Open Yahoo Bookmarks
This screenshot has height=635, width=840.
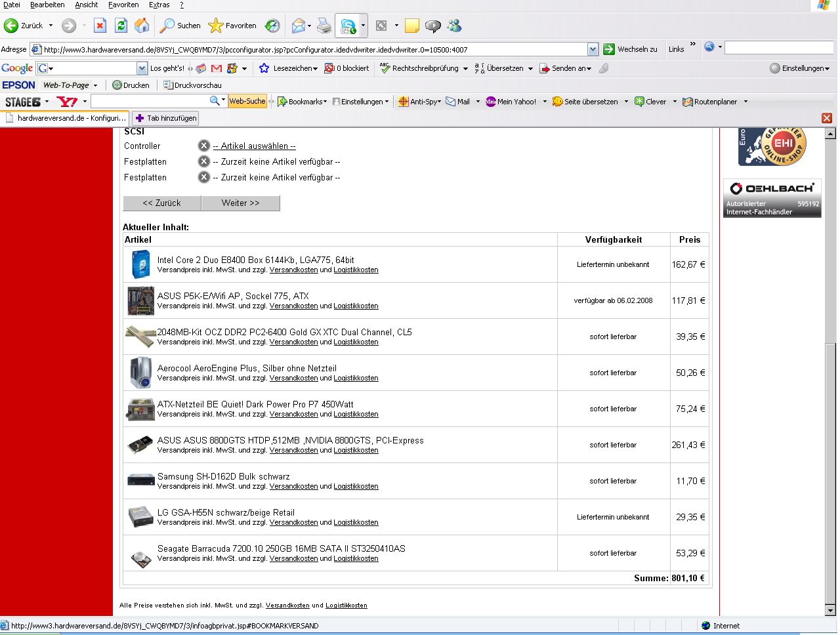302,102
